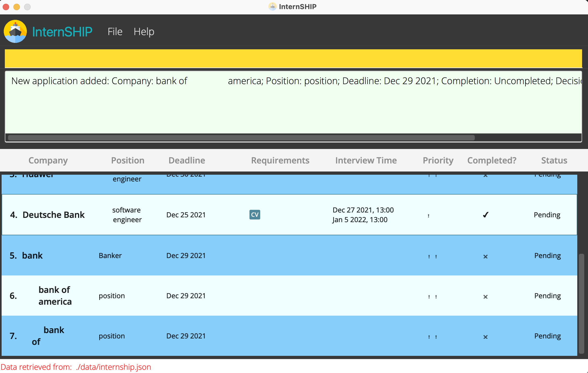Screen dimensions: 588x373
Task: Click the horizontal scrollbar in result panel
Action: click(241, 138)
